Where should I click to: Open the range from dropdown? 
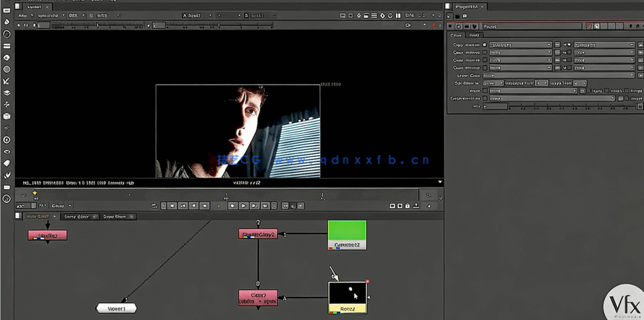(580, 83)
